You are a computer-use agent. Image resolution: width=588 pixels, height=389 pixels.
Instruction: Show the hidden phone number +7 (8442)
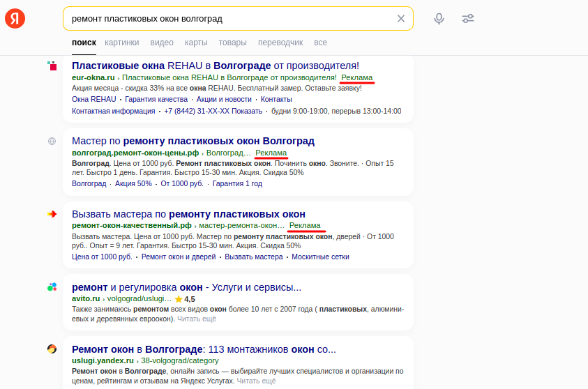pos(213,111)
